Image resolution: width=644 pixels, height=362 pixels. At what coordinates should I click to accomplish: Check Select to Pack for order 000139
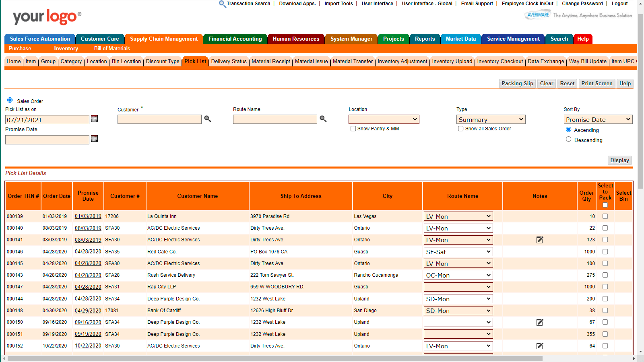605,216
